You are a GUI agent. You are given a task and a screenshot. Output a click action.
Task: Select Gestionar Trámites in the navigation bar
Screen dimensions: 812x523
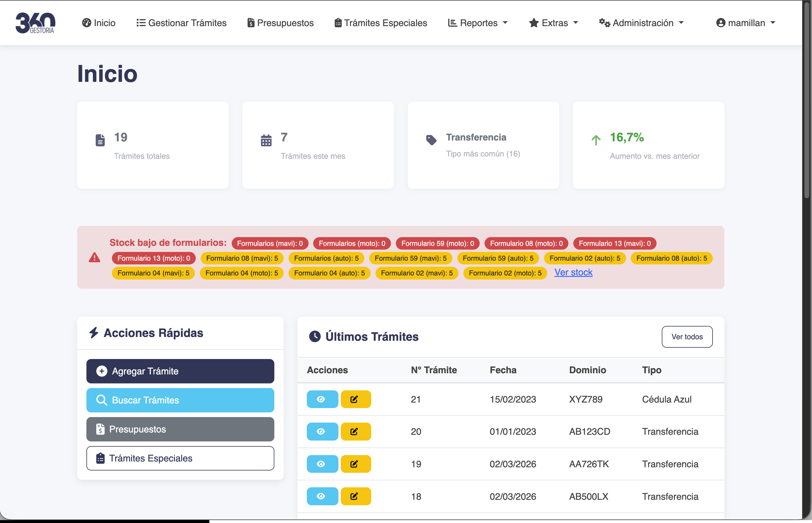181,22
